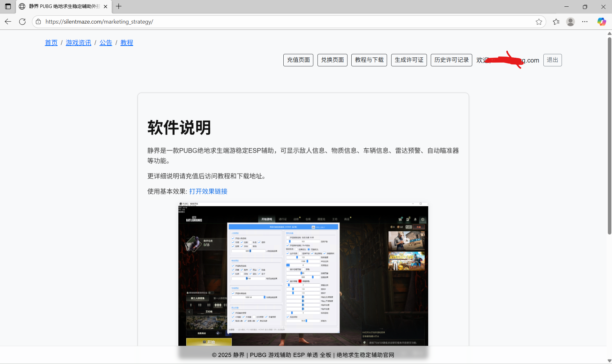Screen dimensions: 612x364
Task: Open the browser profile avatar
Action: (570, 22)
